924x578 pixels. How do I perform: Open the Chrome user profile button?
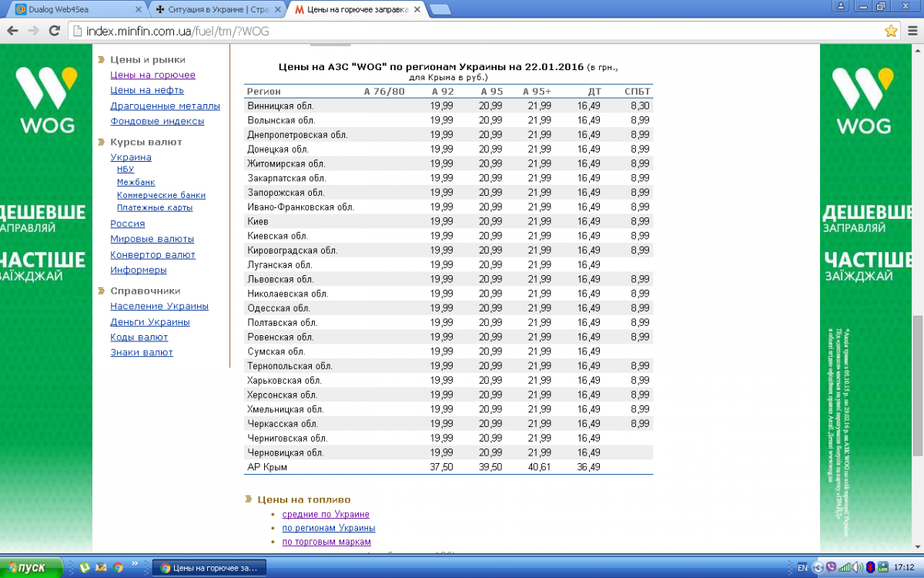(841, 5)
